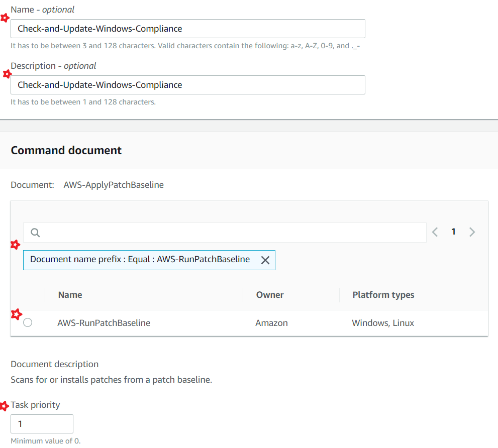Click the Platform types column header
The image size is (498, 448).
tap(383, 295)
